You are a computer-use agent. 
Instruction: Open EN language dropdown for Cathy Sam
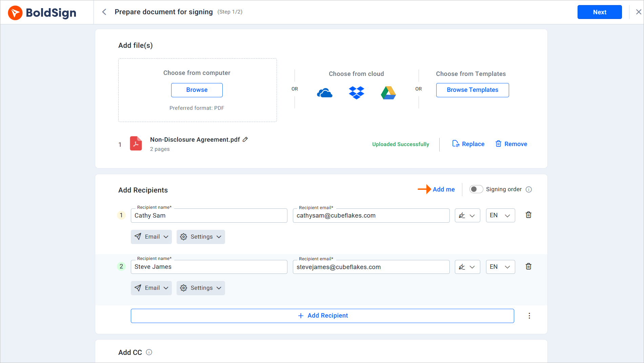(500, 216)
